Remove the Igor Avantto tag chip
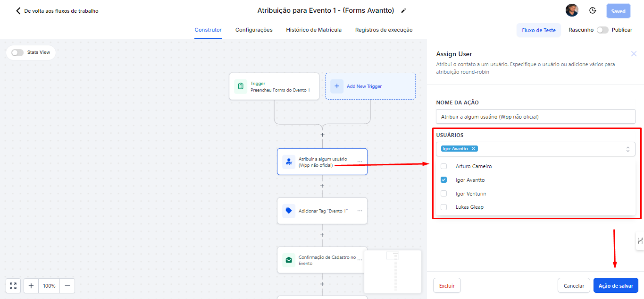This screenshot has width=644, height=299. 473,149
